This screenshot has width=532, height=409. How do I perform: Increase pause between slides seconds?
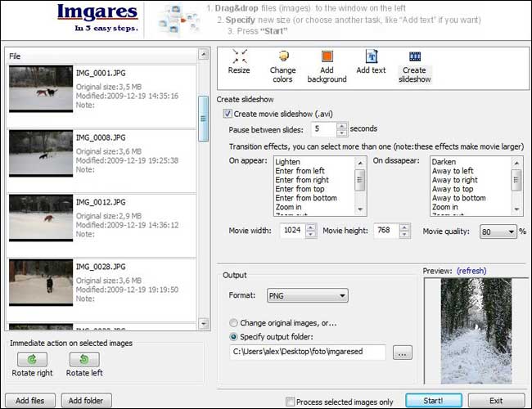342,126
